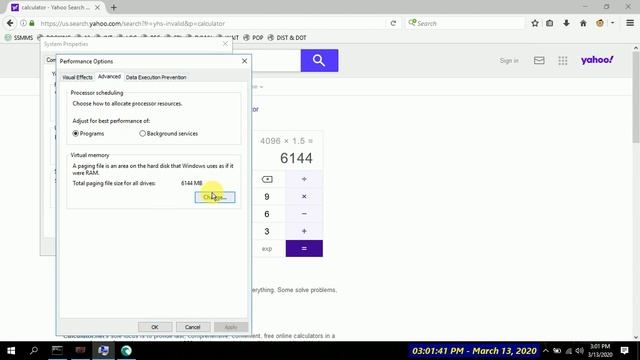Open the Windows notification center icon
640x360 pixels.
click(x=624, y=351)
